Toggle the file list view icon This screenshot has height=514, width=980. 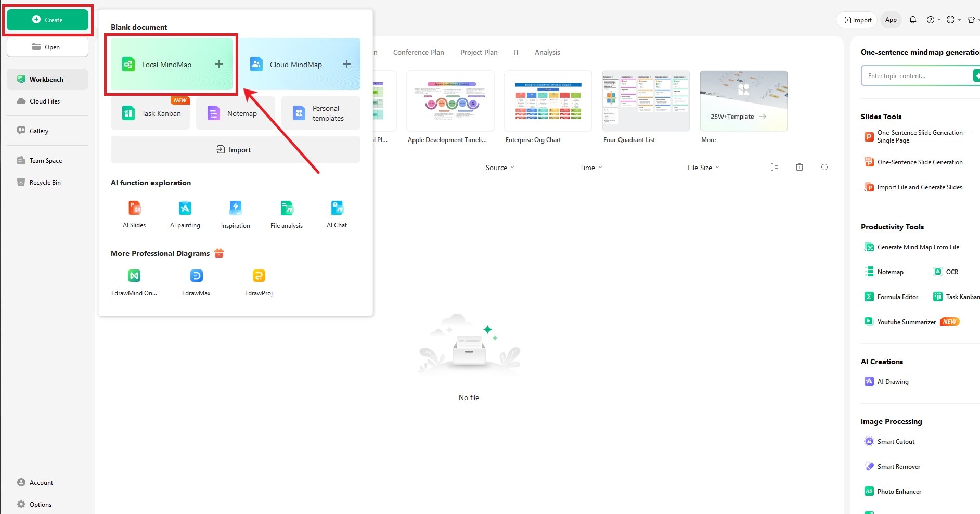pyautogui.click(x=775, y=167)
